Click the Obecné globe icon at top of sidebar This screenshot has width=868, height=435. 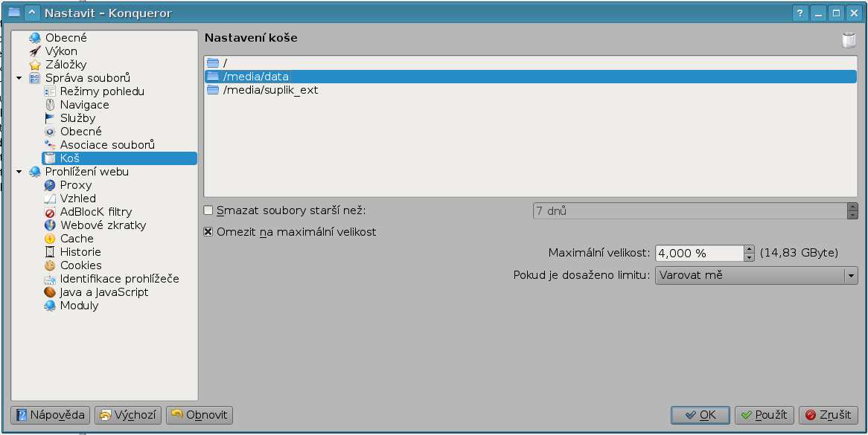35,38
